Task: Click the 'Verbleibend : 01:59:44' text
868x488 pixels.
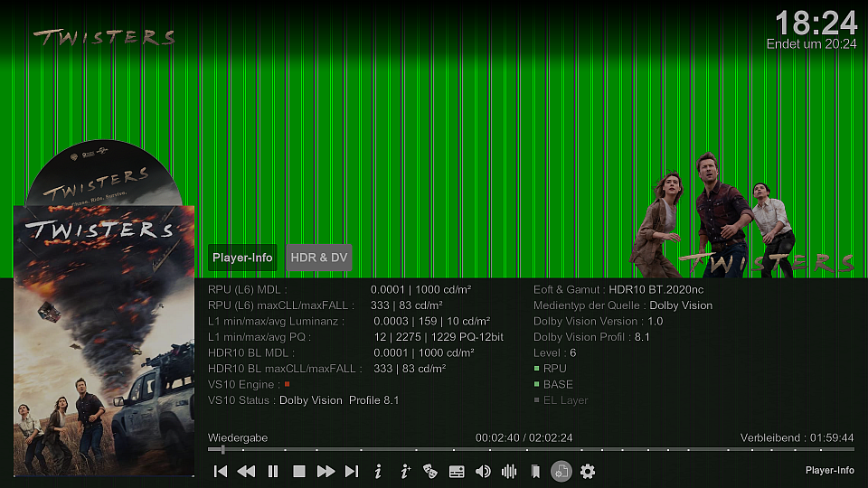Action: (x=797, y=437)
